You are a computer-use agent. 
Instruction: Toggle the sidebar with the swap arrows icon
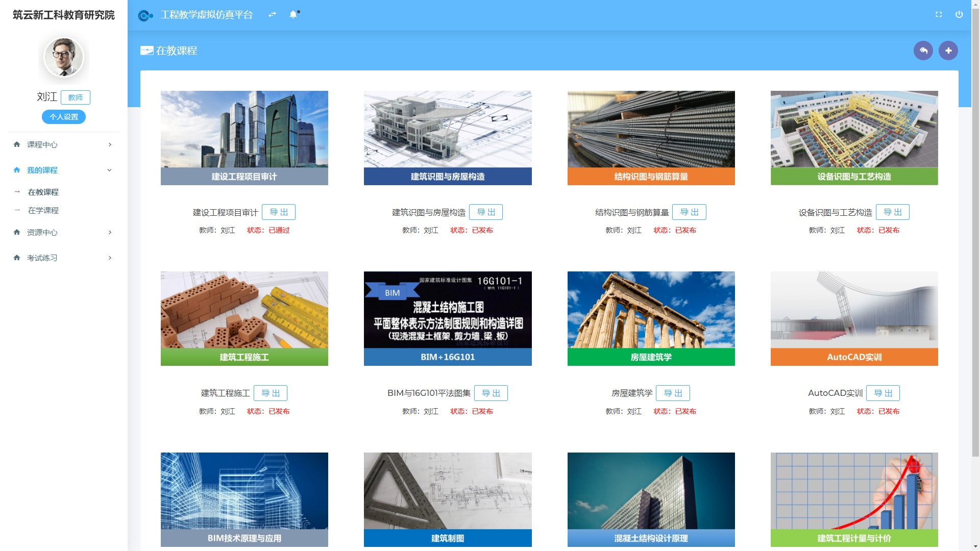[x=272, y=15]
